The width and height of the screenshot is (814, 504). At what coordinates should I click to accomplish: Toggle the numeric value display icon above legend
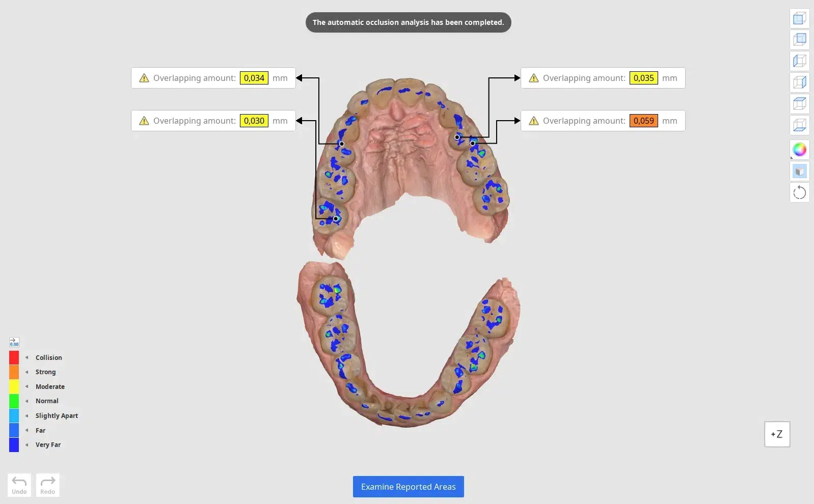click(14, 342)
